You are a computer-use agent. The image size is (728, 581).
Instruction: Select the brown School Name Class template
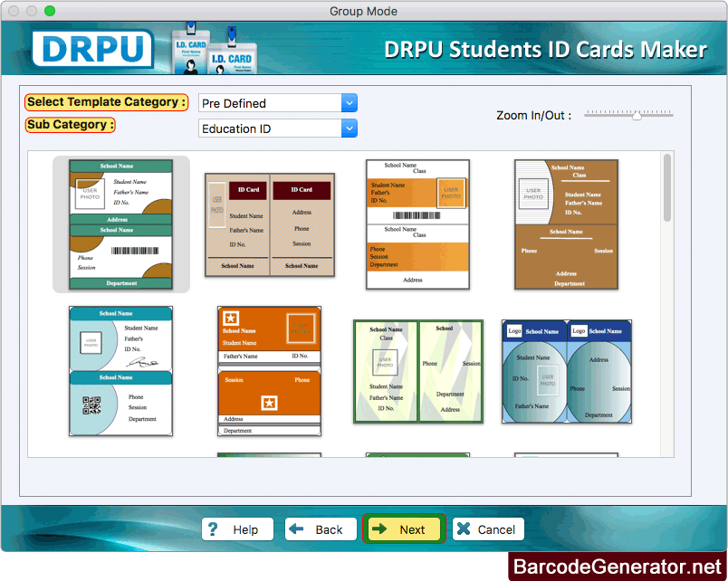point(566,224)
